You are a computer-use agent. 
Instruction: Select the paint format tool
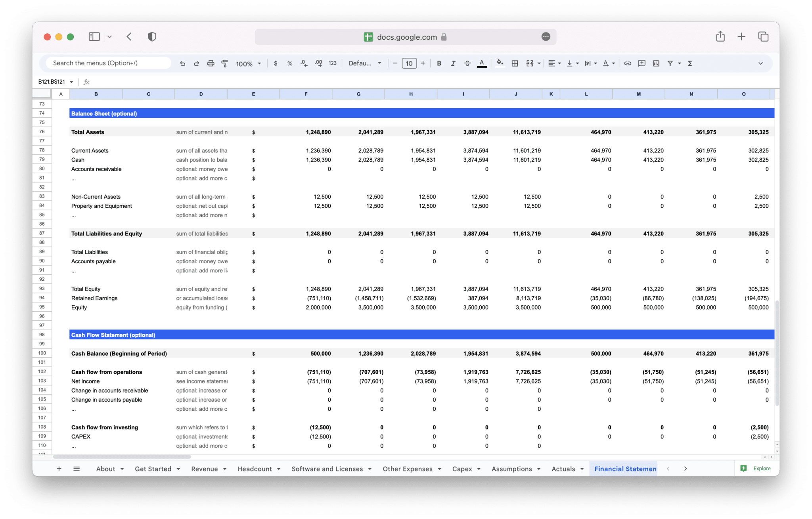tap(224, 63)
